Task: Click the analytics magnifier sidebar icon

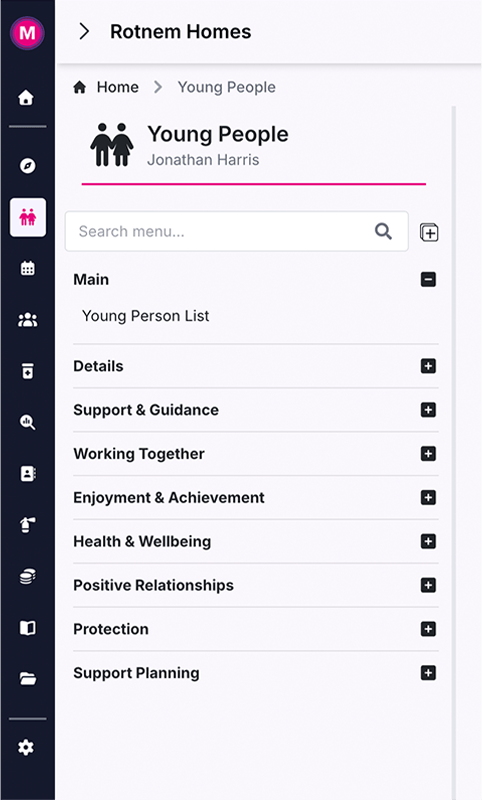Action: pyautogui.click(x=28, y=422)
